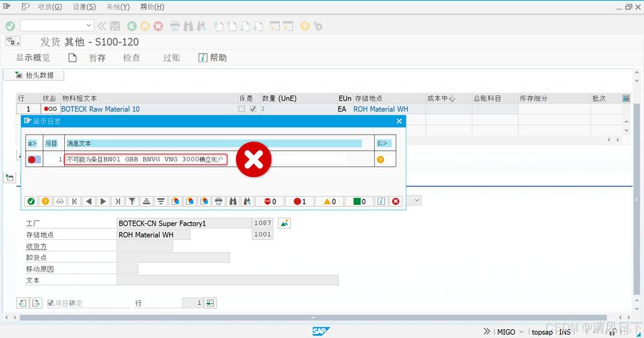This screenshot has width=644, height=338.
Task: Click the 暂存 hold button
Action: pos(97,58)
